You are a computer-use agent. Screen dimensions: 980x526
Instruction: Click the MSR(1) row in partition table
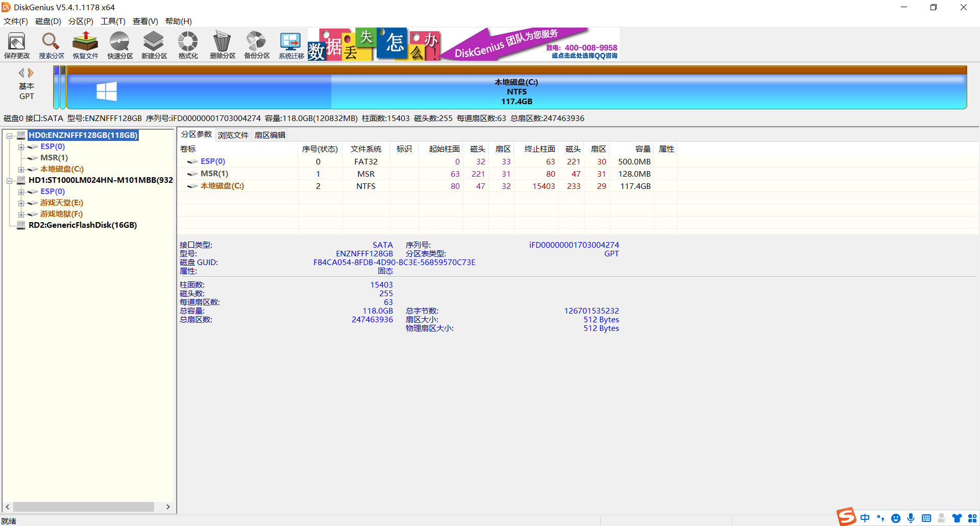427,174
